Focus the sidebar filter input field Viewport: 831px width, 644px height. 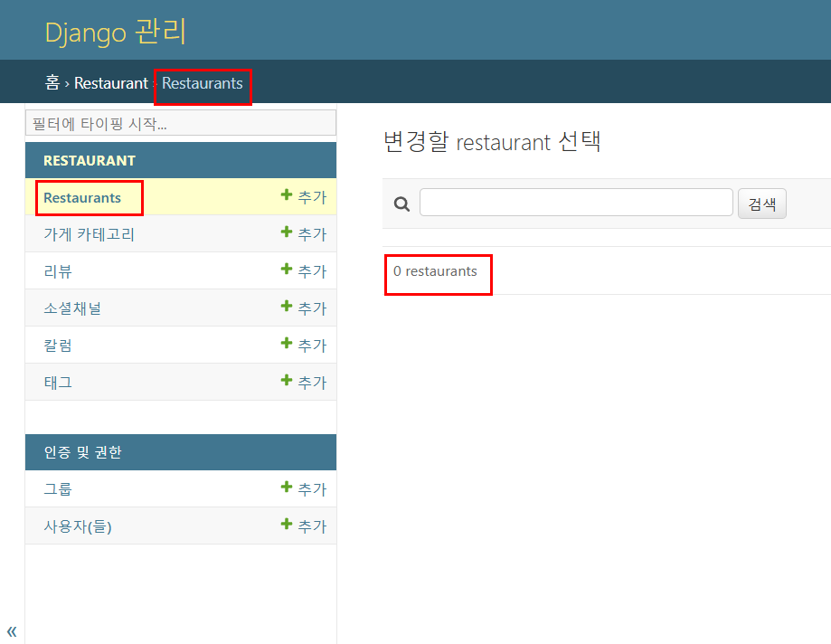(x=181, y=123)
